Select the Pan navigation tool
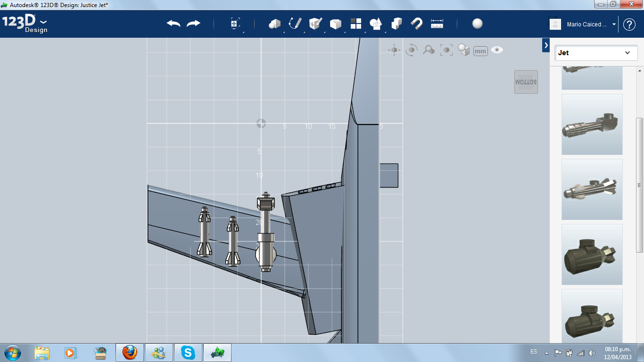The width and height of the screenshot is (644, 362). (x=394, y=50)
